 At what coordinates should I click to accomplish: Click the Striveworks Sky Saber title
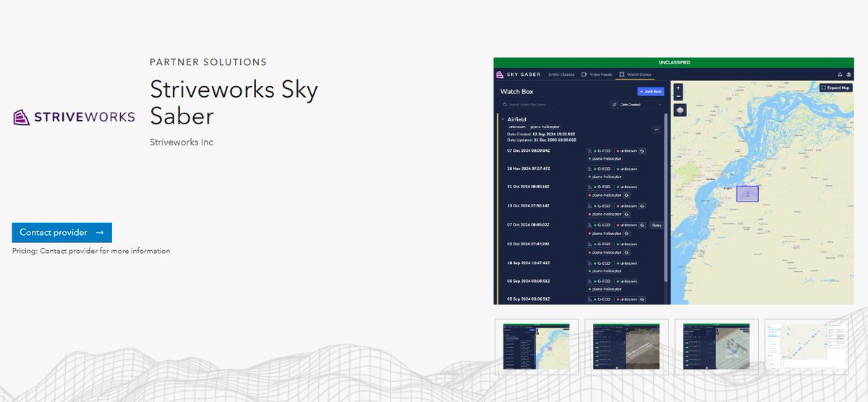pos(234,102)
